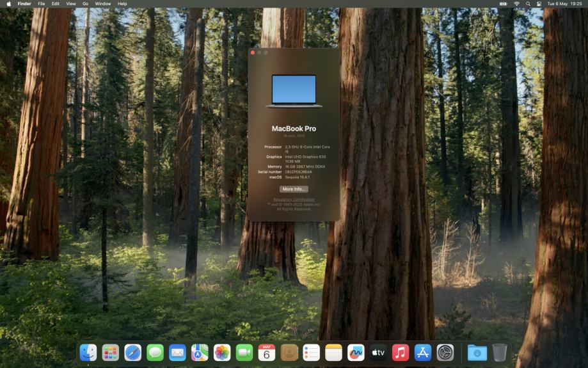The image size is (588, 368).
Task: Open the View menu
Action: (x=71, y=4)
